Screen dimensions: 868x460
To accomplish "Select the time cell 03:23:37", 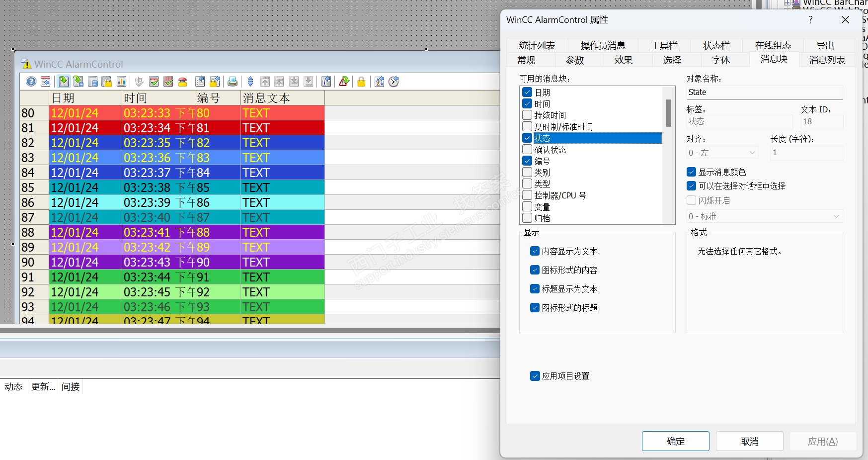I will click(x=158, y=173).
